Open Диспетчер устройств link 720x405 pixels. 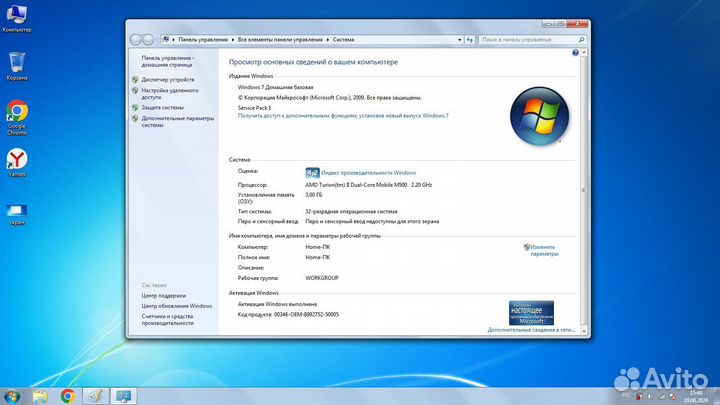[x=168, y=79]
